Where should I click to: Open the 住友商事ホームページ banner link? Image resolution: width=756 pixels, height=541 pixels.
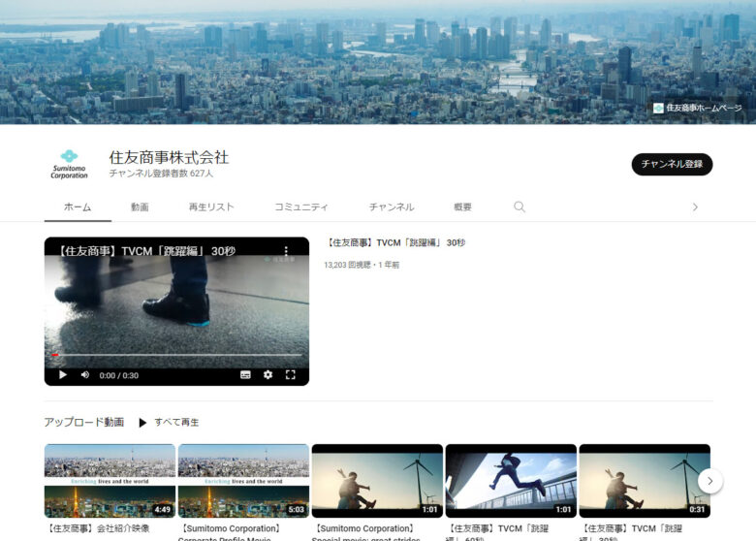(697, 108)
